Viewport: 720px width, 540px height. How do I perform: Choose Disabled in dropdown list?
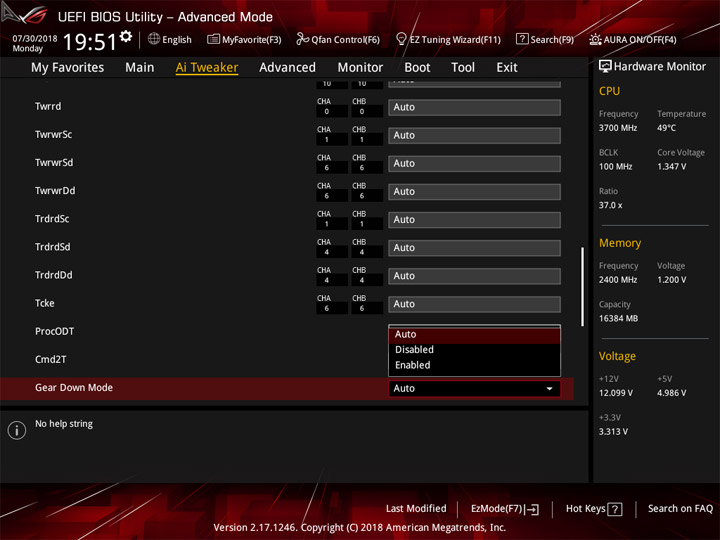point(474,350)
